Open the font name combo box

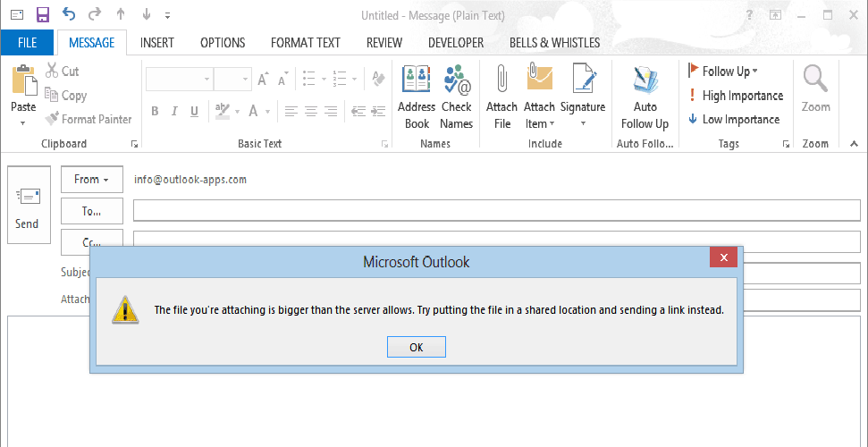[180, 80]
